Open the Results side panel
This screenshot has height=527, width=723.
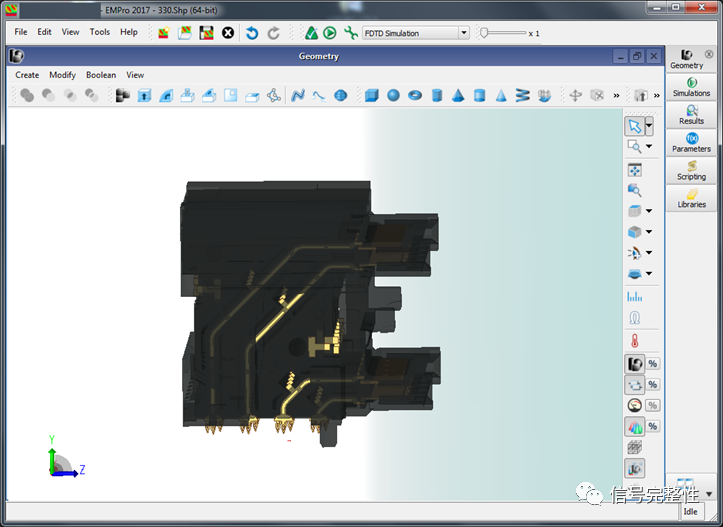[x=691, y=115]
